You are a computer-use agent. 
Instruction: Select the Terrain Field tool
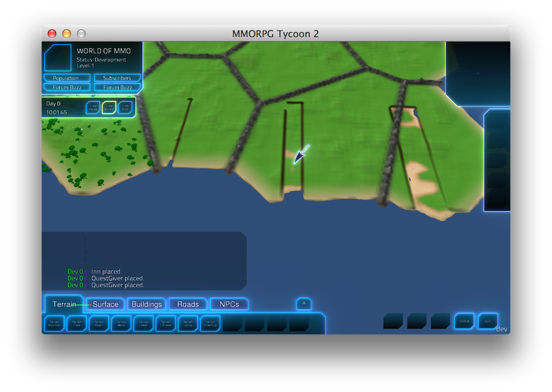coord(77,324)
